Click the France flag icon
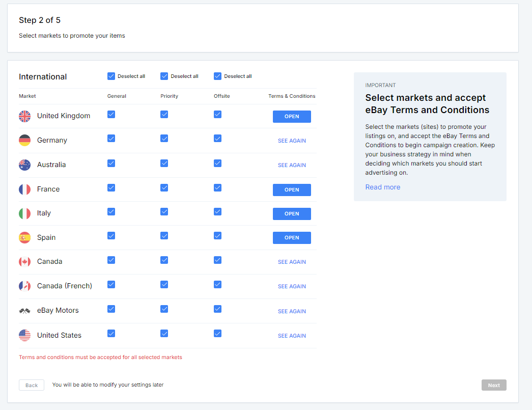Screen dimensions: 532x410 24,189
